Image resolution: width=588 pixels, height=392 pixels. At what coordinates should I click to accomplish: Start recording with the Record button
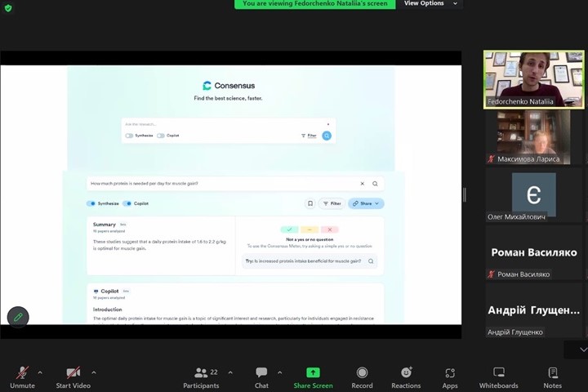[362, 372]
